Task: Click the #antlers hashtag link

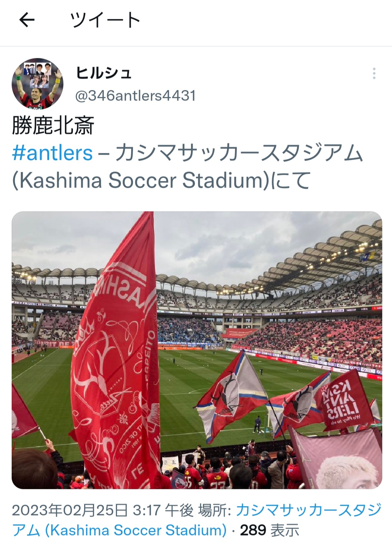Action: [52, 153]
